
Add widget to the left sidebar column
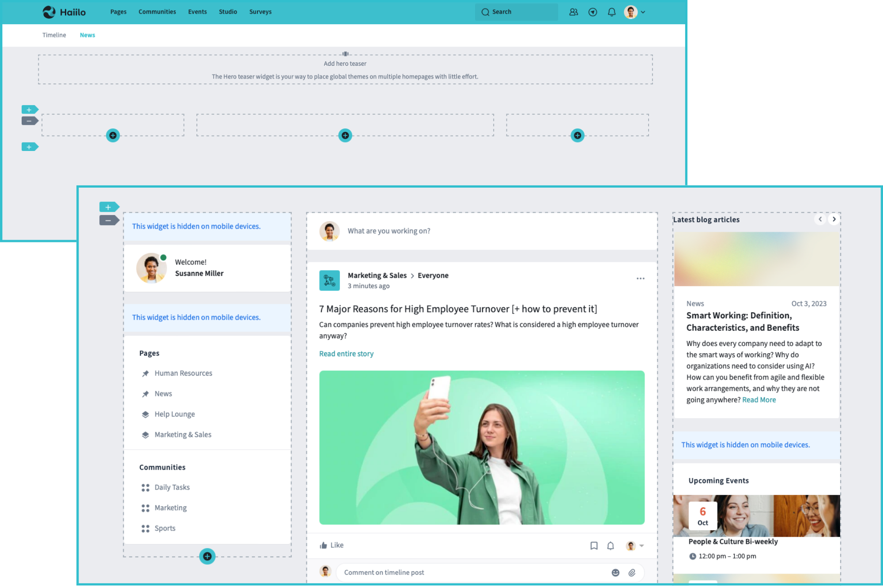(207, 556)
